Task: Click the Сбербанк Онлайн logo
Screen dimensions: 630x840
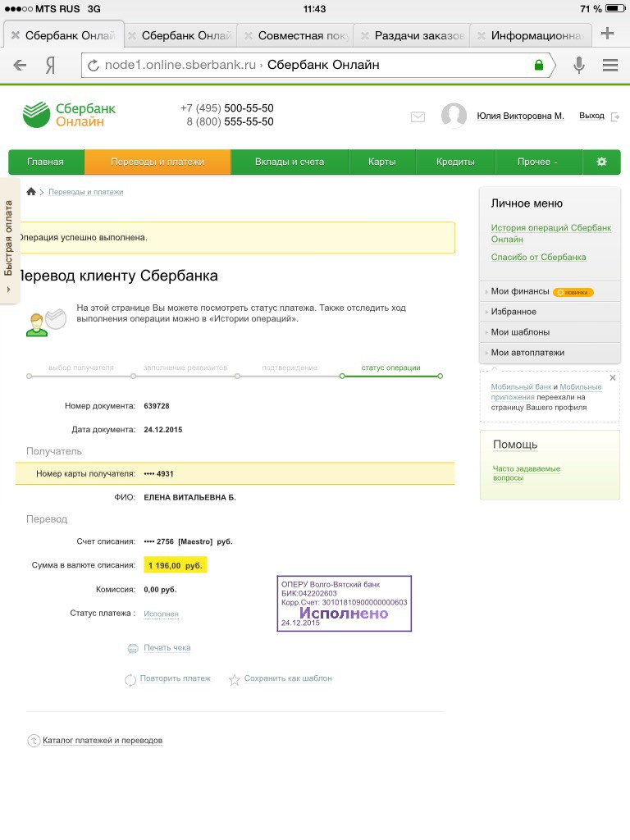Action: click(69, 115)
